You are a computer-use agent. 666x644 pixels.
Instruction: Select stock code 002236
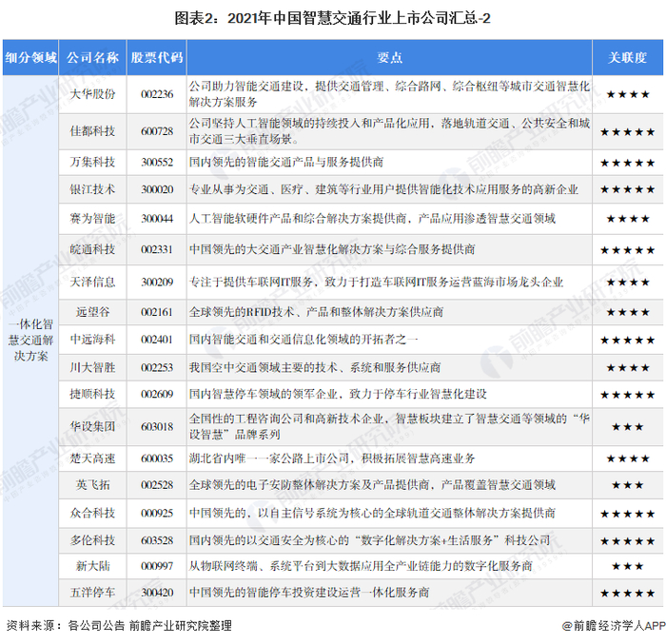pyautogui.click(x=157, y=94)
